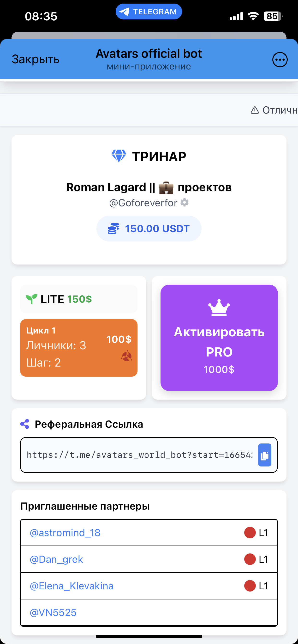Screen dimensions: 298x644
Task: Open partner @Dan_grek profile
Action: click(x=56, y=559)
